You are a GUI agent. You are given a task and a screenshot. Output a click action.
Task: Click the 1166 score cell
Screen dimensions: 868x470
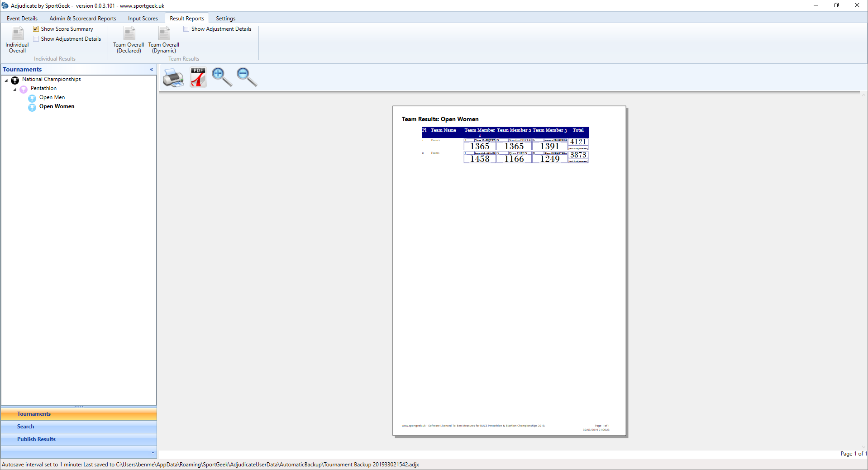514,159
